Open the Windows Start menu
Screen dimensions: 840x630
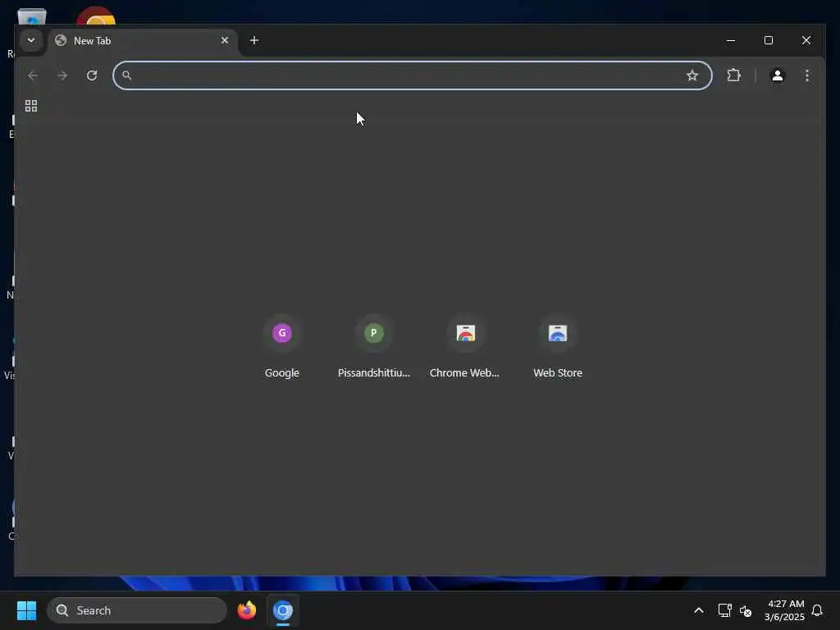tap(27, 610)
